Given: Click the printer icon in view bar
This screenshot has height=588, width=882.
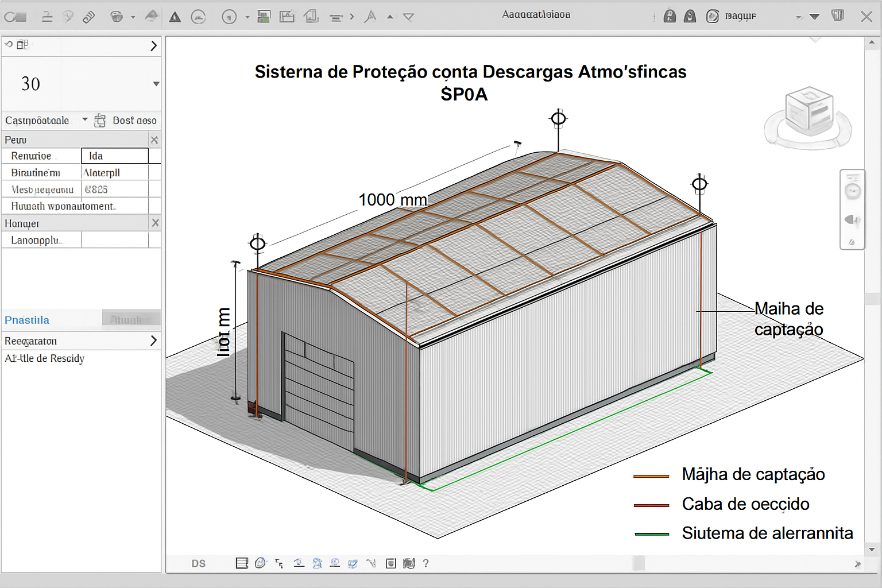Looking at the screenshot, I should click(x=409, y=563).
